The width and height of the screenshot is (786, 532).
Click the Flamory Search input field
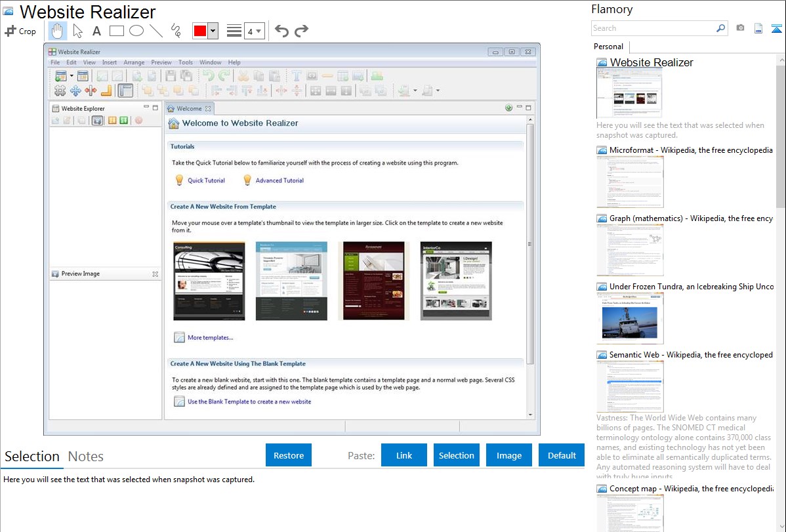point(653,28)
